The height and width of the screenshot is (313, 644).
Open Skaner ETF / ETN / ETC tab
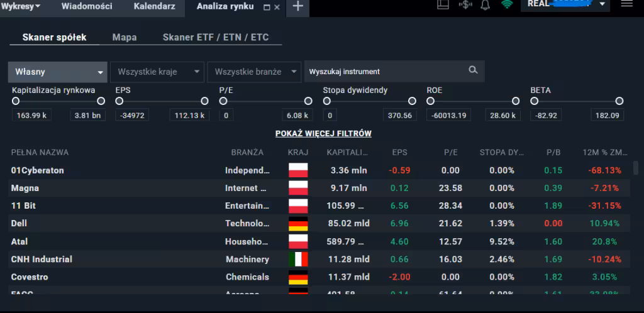point(215,37)
